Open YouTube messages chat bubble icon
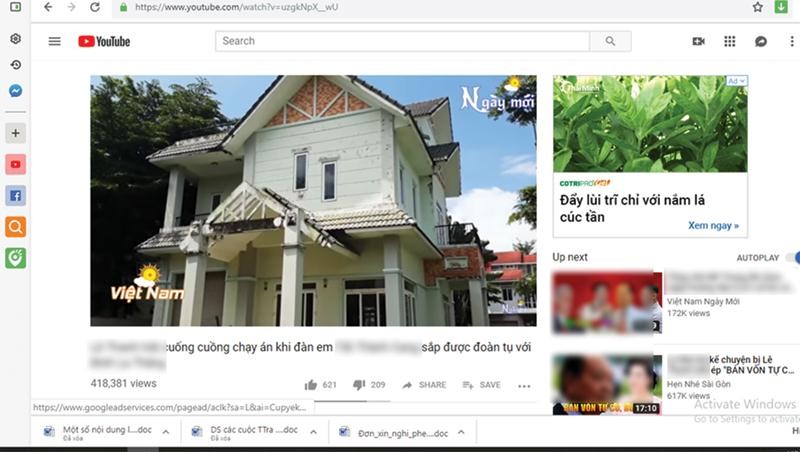 coord(761,41)
